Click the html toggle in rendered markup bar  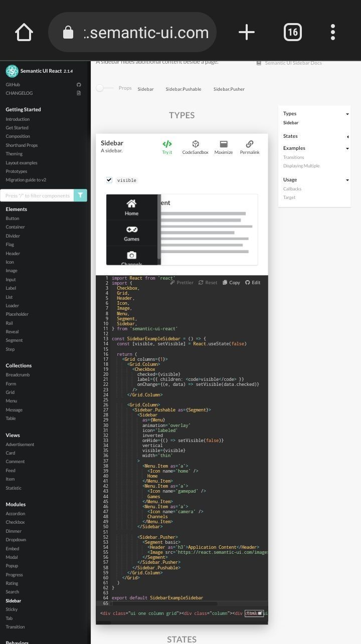click(254, 613)
